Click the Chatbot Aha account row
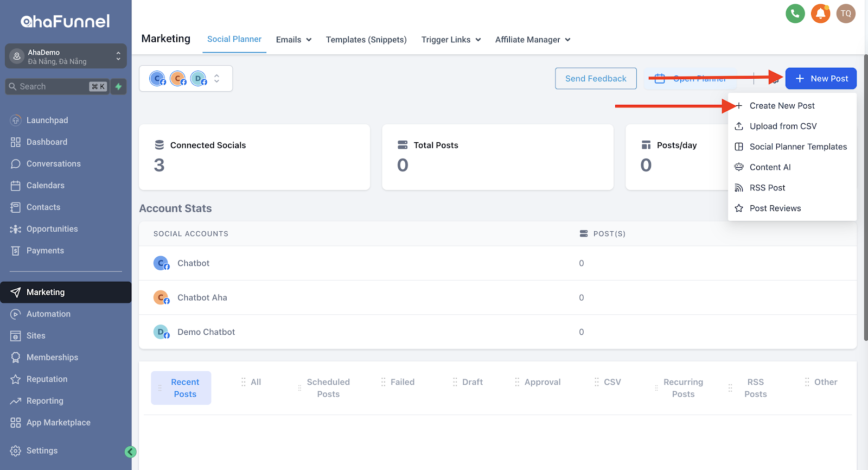Viewport: 868px width, 470px height. (497, 297)
